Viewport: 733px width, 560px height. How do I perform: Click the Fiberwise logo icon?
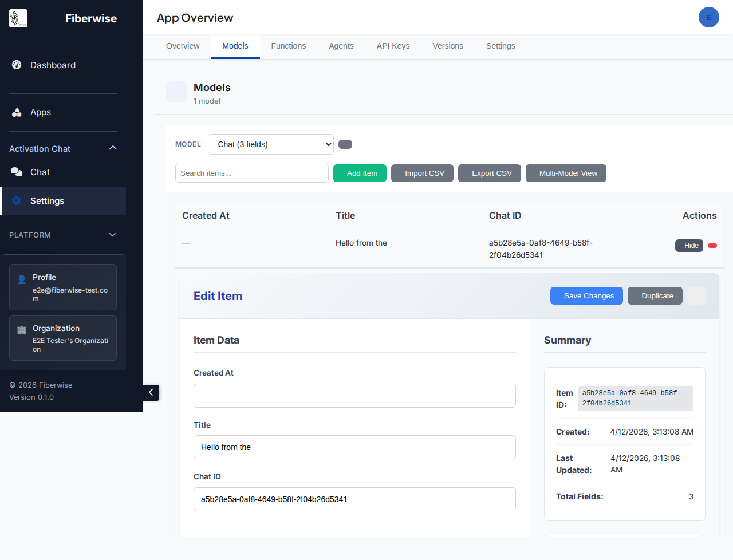[x=18, y=18]
